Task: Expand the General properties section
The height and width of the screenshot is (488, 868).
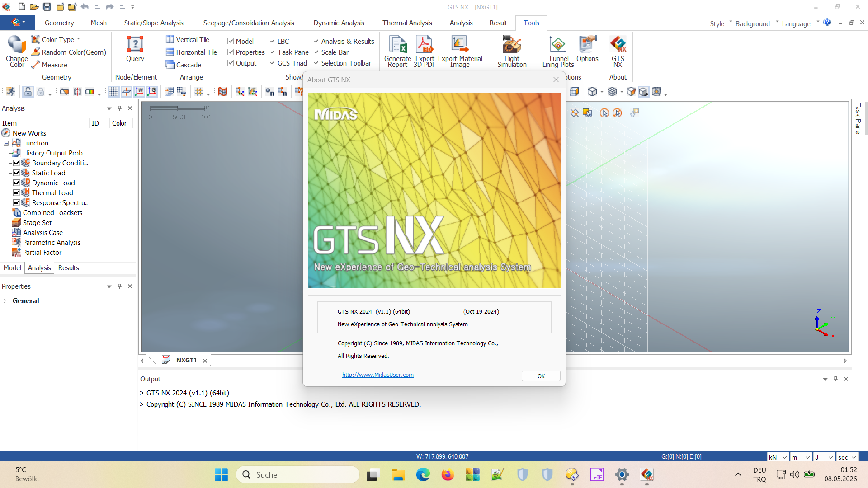Action: click(5, 301)
